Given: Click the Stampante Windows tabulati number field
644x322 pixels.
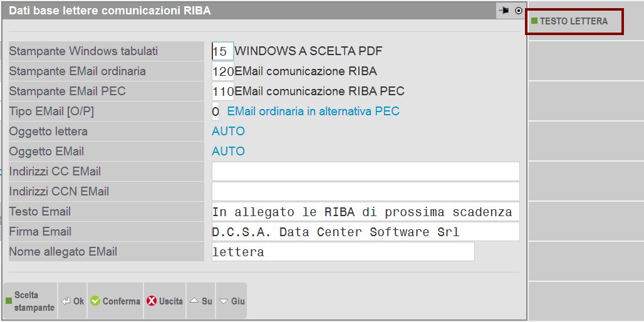Looking at the screenshot, I should coord(222,51).
